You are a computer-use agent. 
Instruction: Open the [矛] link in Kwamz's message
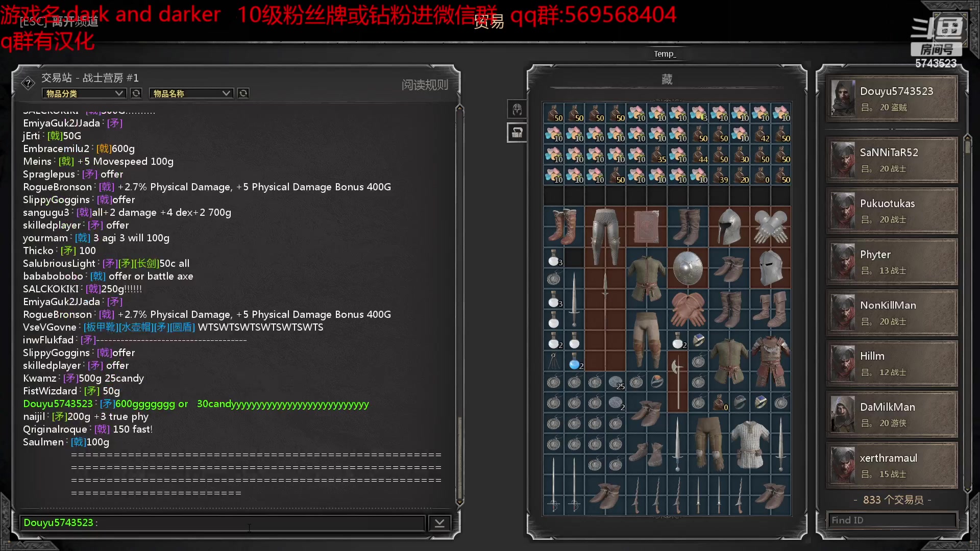[71, 379]
